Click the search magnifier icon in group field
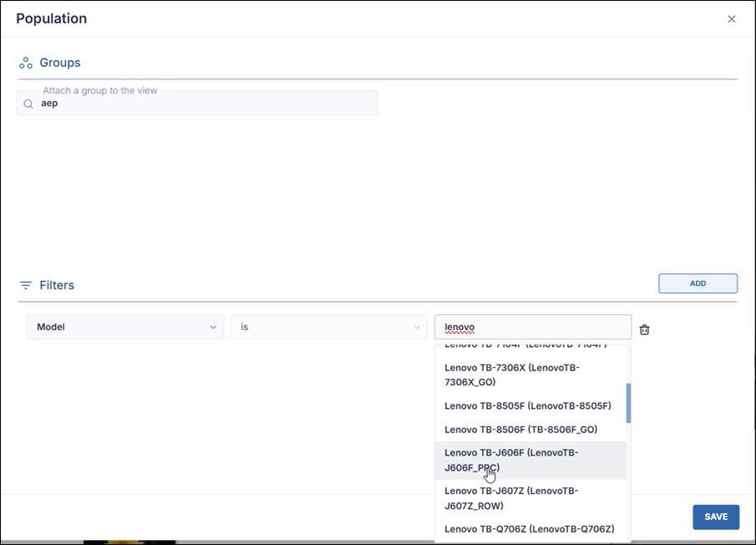Image resolution: width=756 pixels, height=545 pixels. click(x=28, y=104)
